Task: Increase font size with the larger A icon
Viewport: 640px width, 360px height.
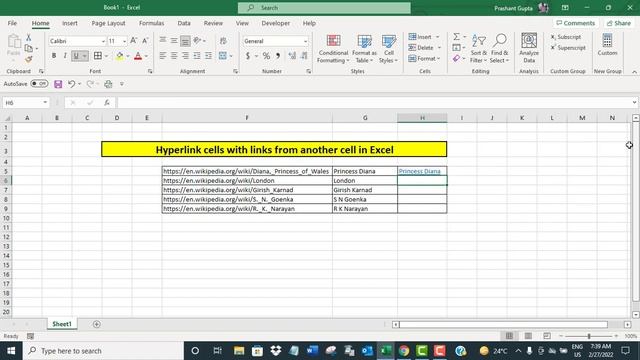Action: (133, 41)
